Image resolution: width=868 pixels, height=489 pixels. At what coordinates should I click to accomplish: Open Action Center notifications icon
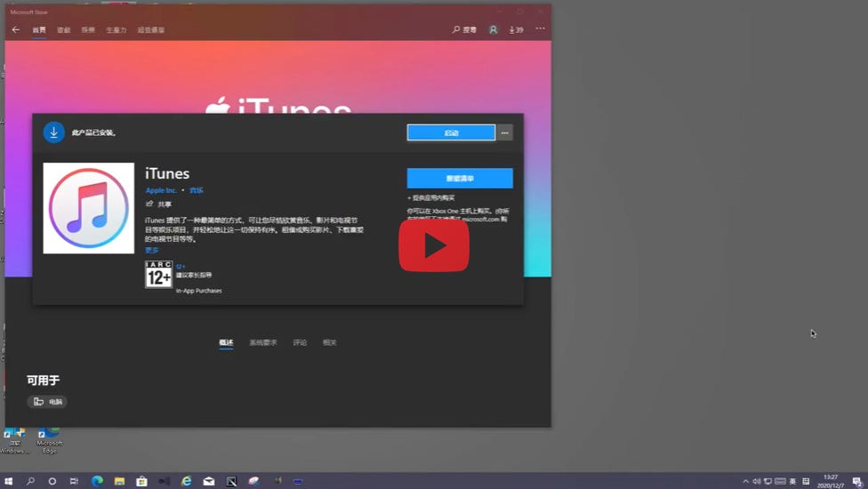[x=857, y=481]
